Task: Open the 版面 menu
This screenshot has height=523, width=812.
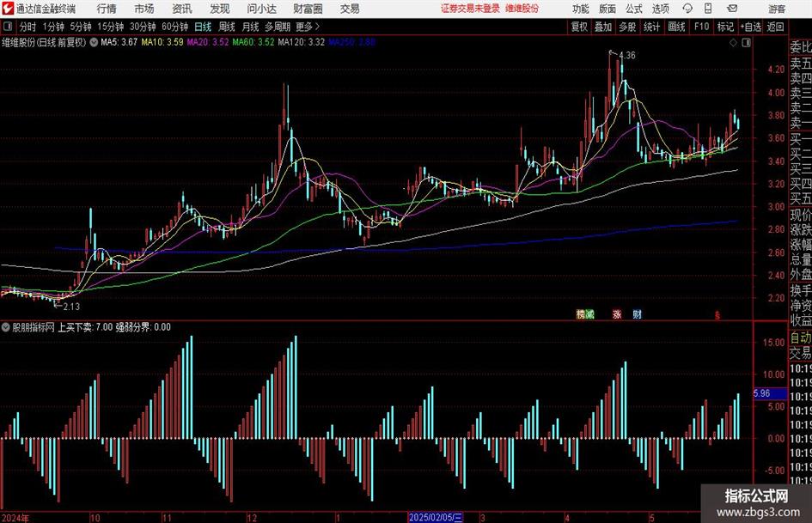Action: [x=607, y=9]
